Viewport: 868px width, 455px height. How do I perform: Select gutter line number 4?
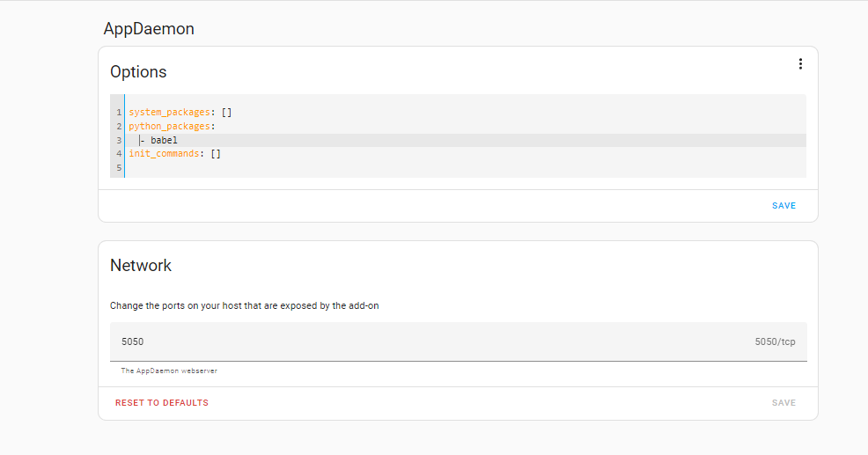click(118, 154)
